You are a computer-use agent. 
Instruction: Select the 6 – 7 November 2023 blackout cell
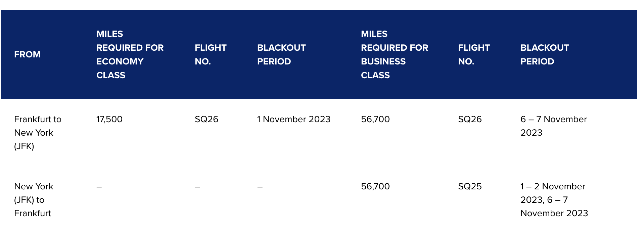pos(554,126)
